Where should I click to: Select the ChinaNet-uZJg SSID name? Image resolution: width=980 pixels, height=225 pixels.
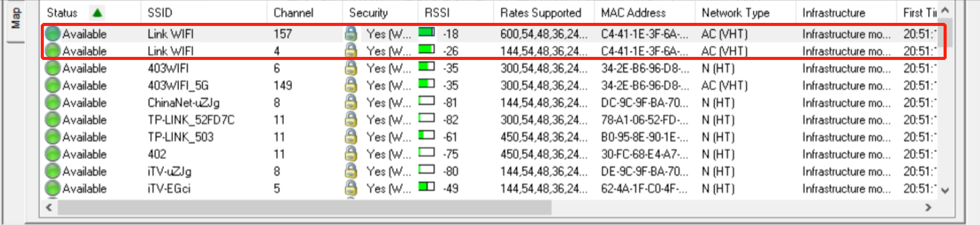[183, 103]
